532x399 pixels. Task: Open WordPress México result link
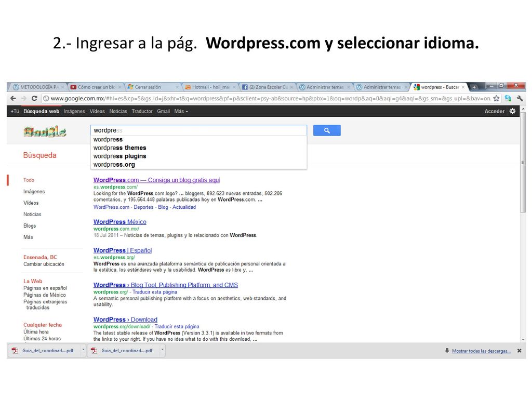tap(120, 222)
